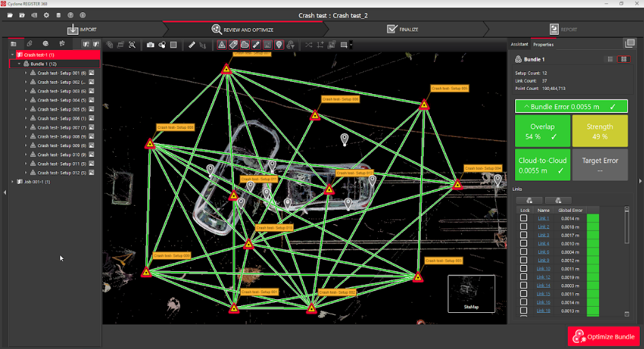This screenshot has width=644, height=349.
Task: Tick the lock checkbox for Link 10
Action: [x=524, y=269]
